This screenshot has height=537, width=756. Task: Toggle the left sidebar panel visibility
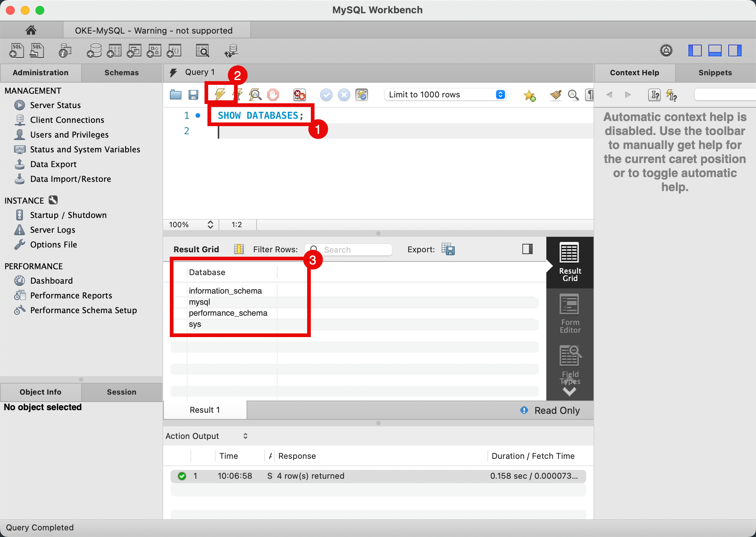(695, 51)
